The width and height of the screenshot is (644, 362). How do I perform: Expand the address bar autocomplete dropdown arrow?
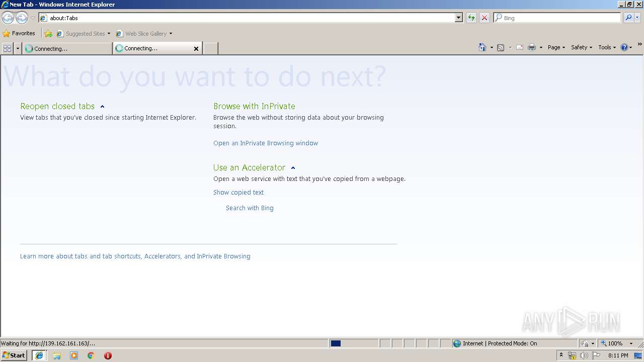click(458, 18)
